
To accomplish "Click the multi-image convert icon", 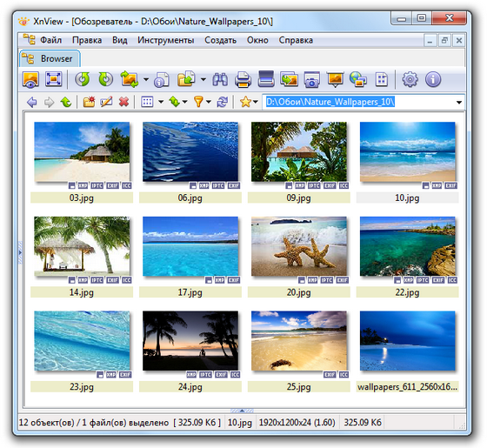I will [289, 79].
